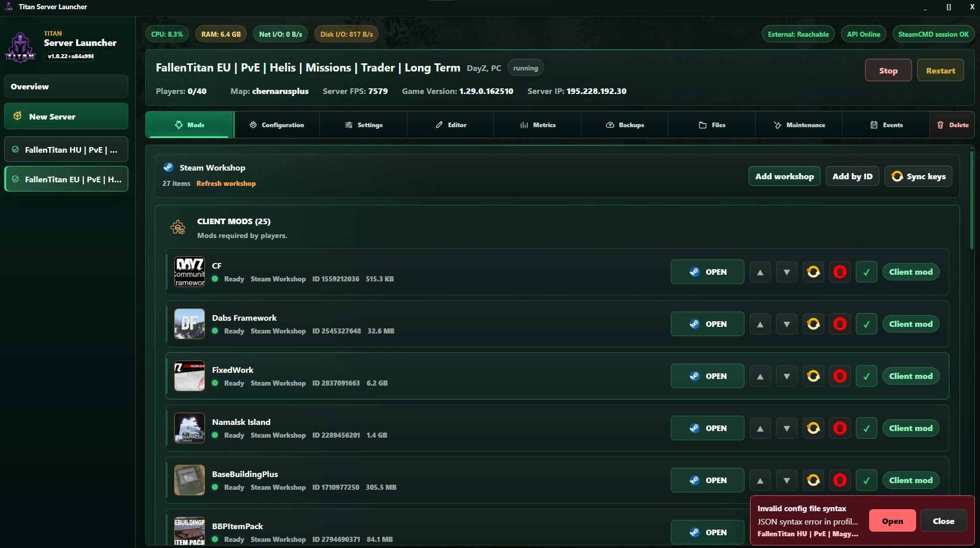Delete the Dabs Framework mod
980x548 pixels.
839,324
